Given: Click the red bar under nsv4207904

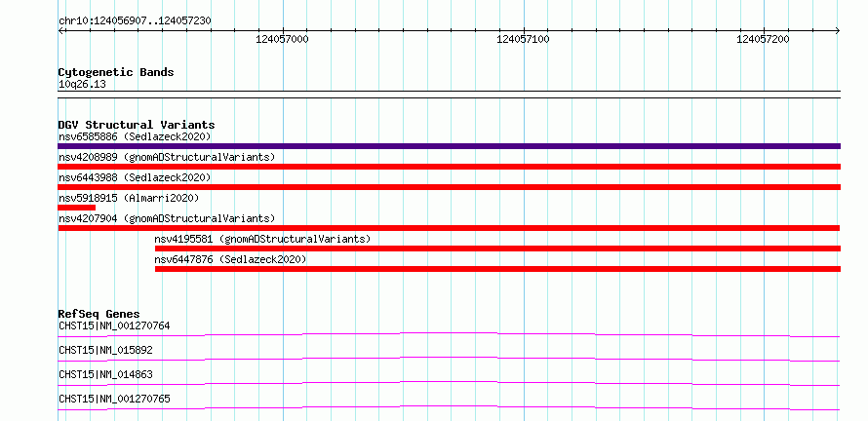Looking at the screenshot, I should click(x=449, y=228).
